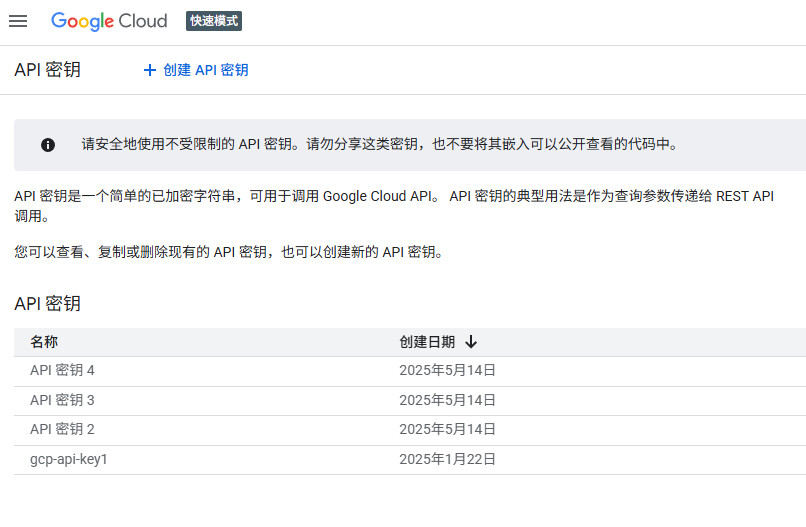Click the creation date of API 密钥 2

pyautogui.click(x=447, y=429)
